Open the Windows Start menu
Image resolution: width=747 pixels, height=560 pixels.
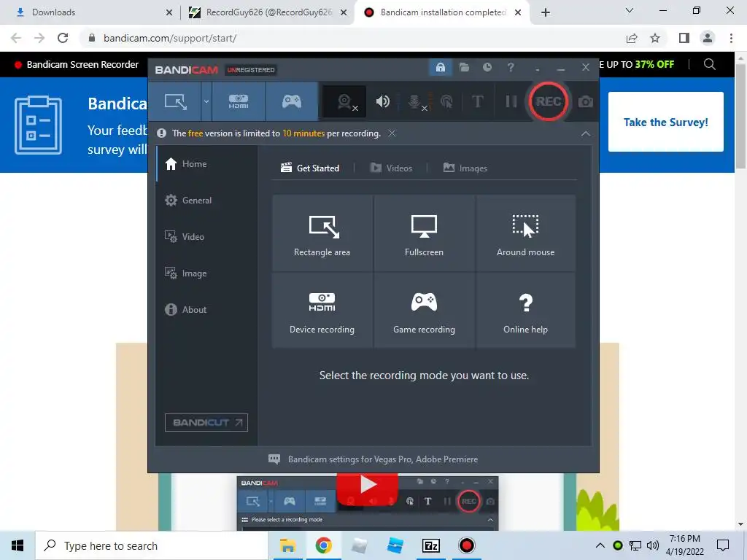[18, 545]
